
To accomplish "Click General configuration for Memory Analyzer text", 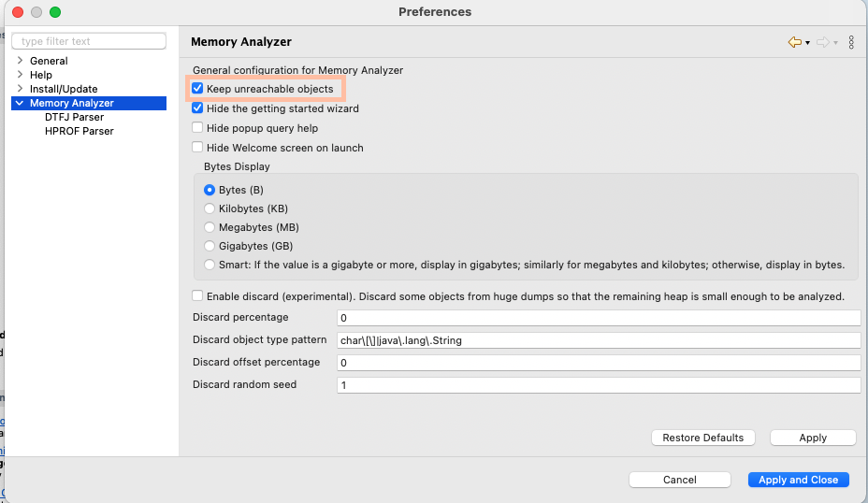I will [297, 70].
